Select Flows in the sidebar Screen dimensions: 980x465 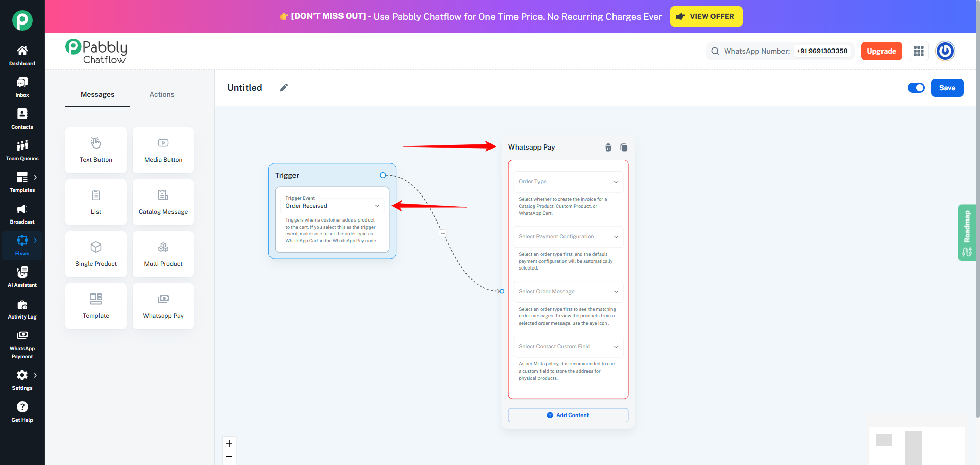[x=22, y=246]
